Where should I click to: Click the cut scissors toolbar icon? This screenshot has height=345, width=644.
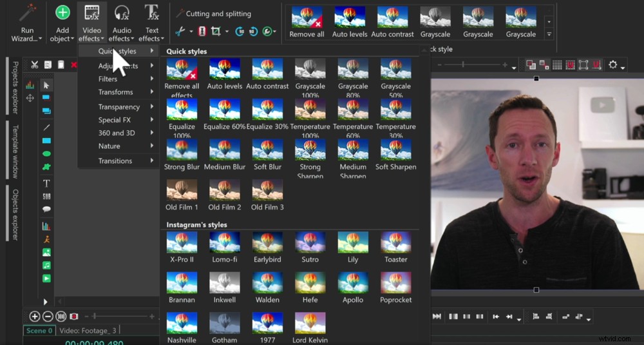35,64
